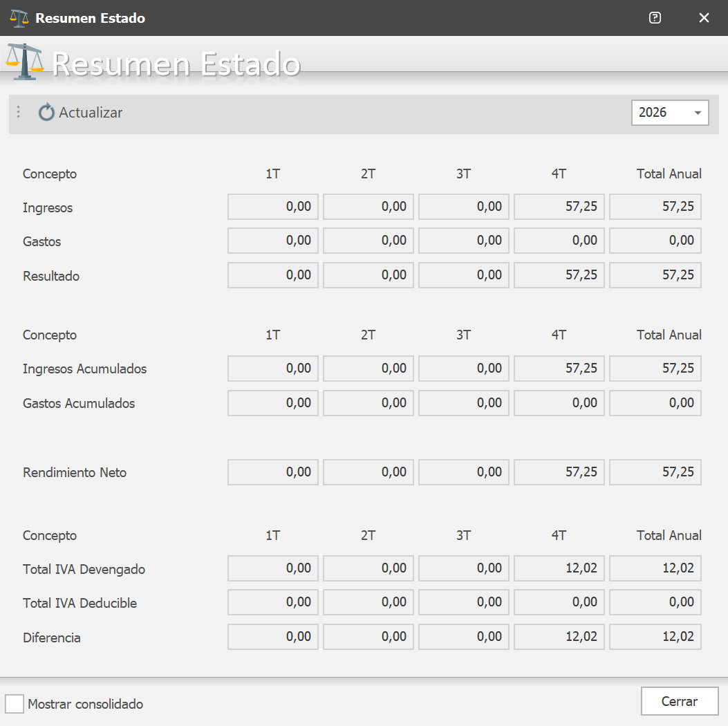Select the Ingresos Acumulados 2T field

[x=368, y=368]
